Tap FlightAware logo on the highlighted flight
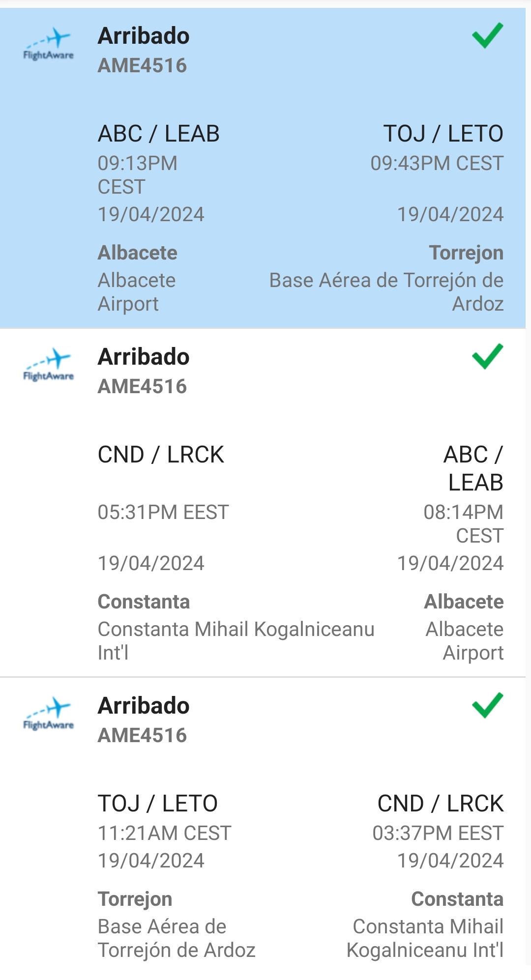531x980 pixels. pos(48,45)
